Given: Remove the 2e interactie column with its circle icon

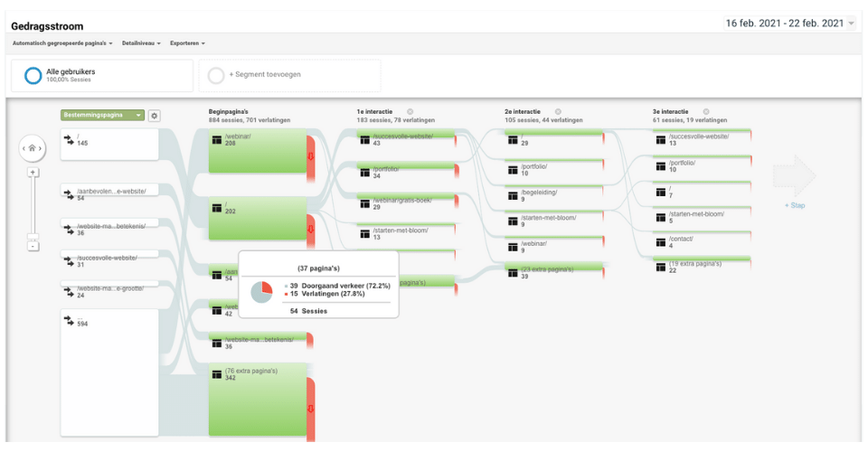Looking at the screenshot, I should coord(558,112).
